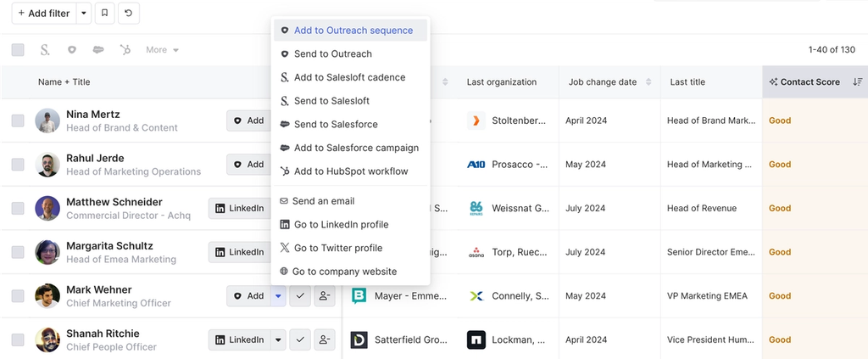Select Nina Mertz's row checkbox
This screenshot has width=868, height=359.
[x=18, y=121]
